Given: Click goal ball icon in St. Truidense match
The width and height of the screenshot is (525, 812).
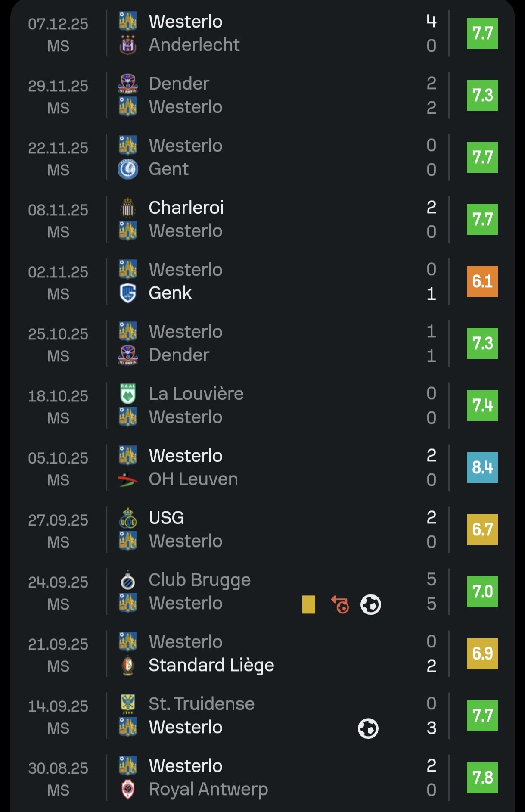Looking at the screenshot, I should (x=368, y=728).
